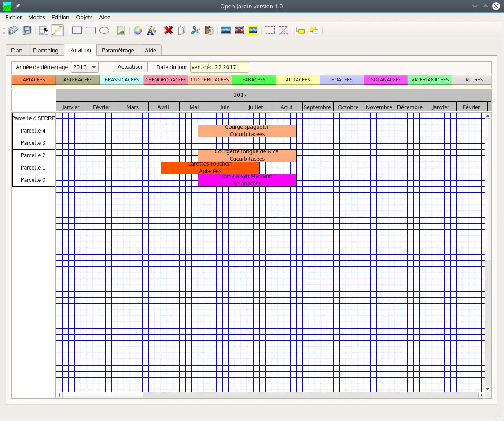The width and height of the screenshot is (504, 421).
Task: Select the rounded rectangle shape tool
Action: [91, 30]
